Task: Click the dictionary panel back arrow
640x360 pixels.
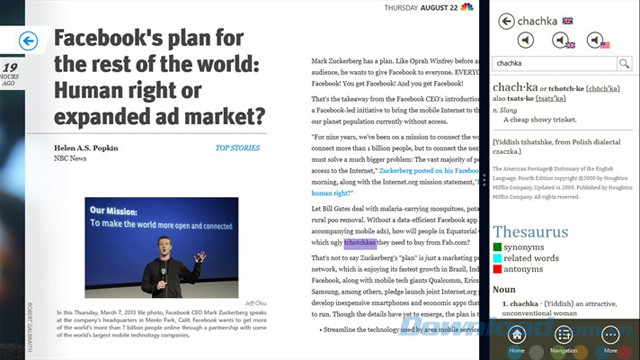Action: pos(506,21)
